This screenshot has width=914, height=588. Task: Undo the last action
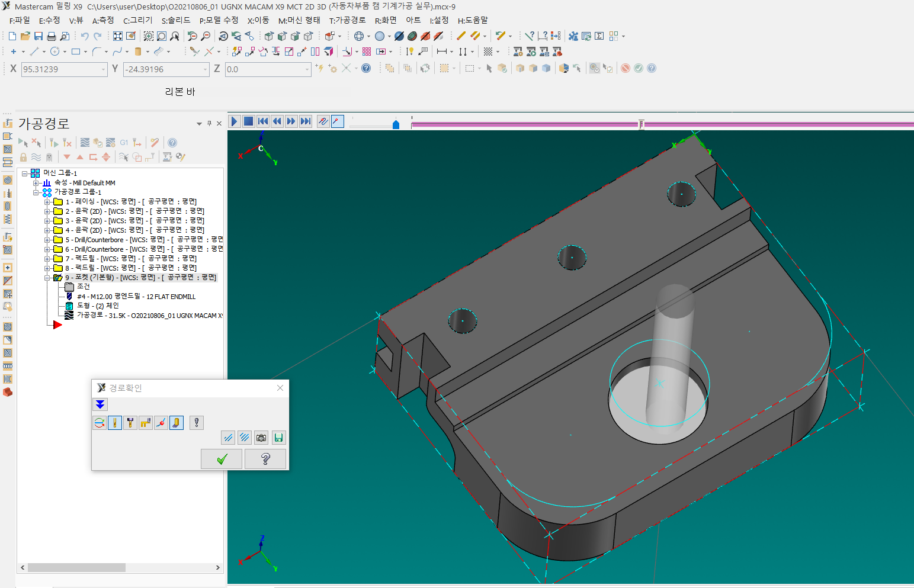pos(85,36)
